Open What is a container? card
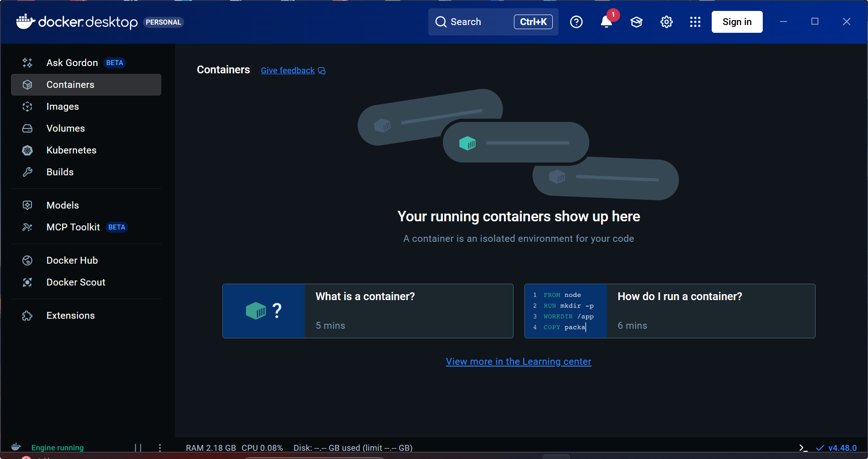This screenshot has height=459, width=868. 368,311
